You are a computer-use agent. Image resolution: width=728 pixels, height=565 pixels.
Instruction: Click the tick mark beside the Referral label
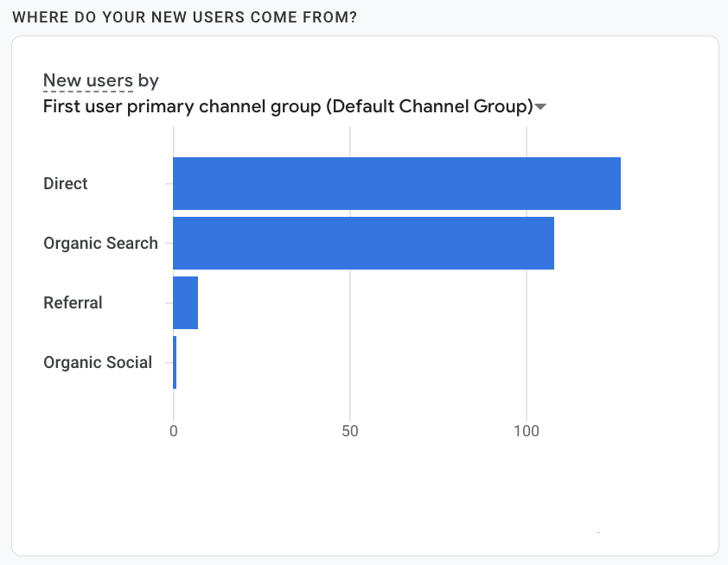click(169, 302)
